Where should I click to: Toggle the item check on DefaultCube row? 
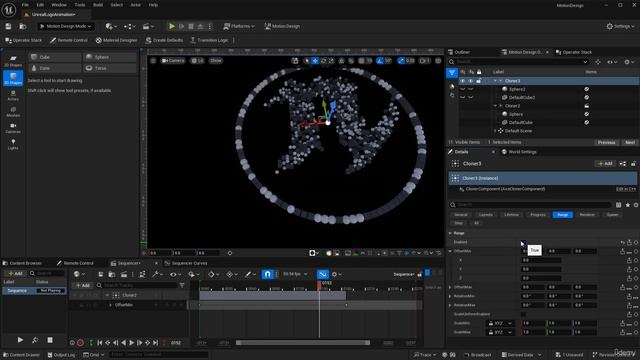pos(587,122)
